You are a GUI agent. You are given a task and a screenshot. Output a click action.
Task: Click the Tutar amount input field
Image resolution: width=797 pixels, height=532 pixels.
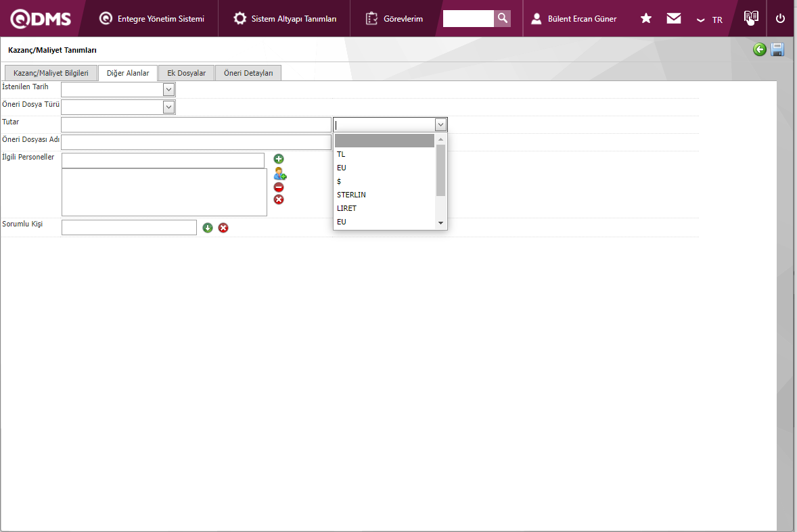click(x=196, y=124)
